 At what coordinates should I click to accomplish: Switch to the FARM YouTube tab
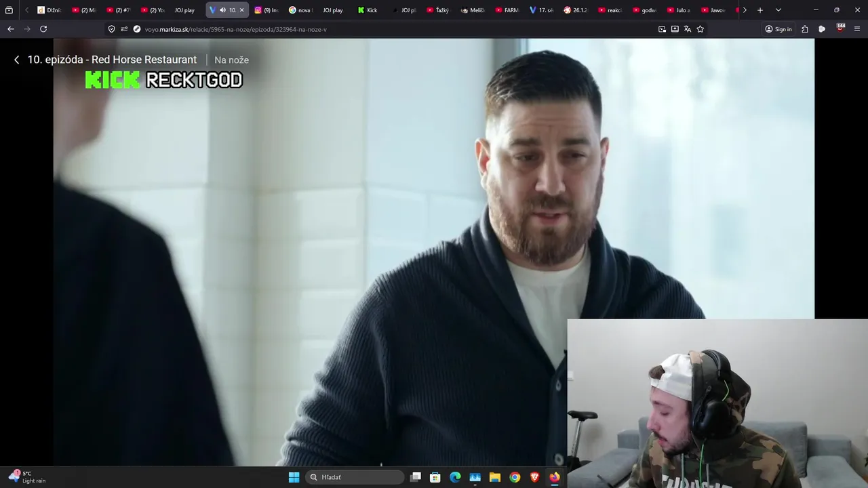point(507,10)
